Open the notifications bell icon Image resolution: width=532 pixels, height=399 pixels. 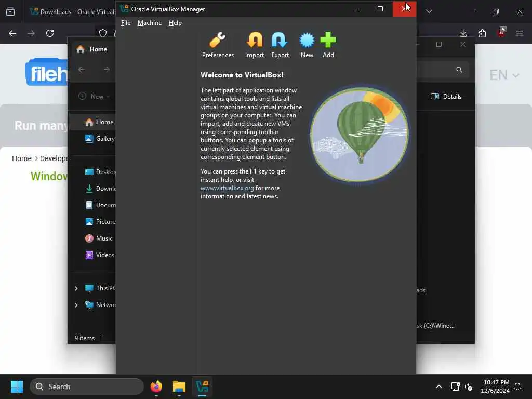tap(518, 387)
